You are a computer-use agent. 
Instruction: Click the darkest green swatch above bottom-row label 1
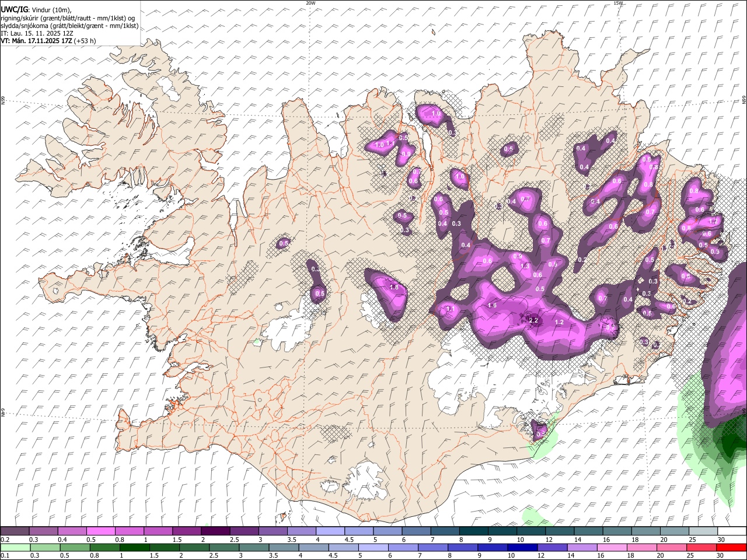coord(134,547)
